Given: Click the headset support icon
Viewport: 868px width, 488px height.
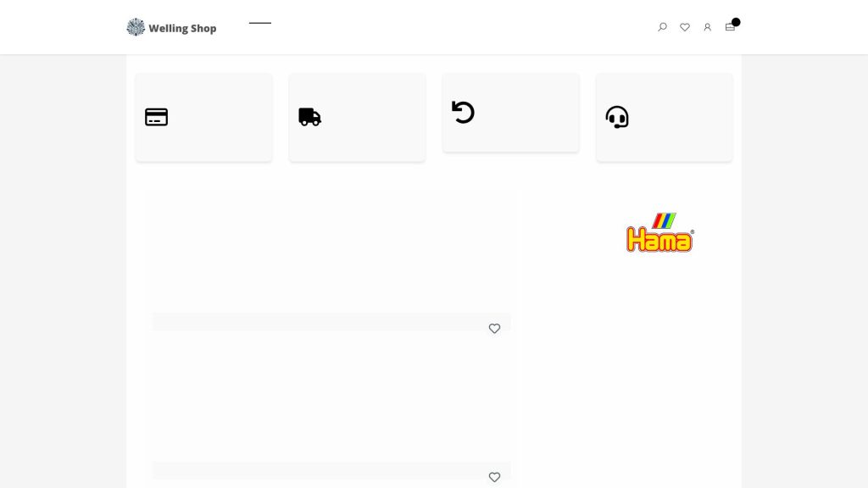Looking at the screenshot, I should [617, 117].
